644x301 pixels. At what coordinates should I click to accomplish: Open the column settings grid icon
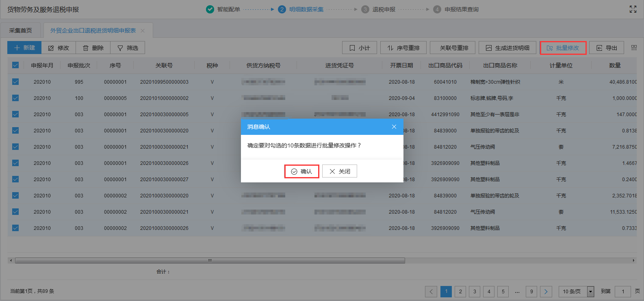click(x=634, y=48)
